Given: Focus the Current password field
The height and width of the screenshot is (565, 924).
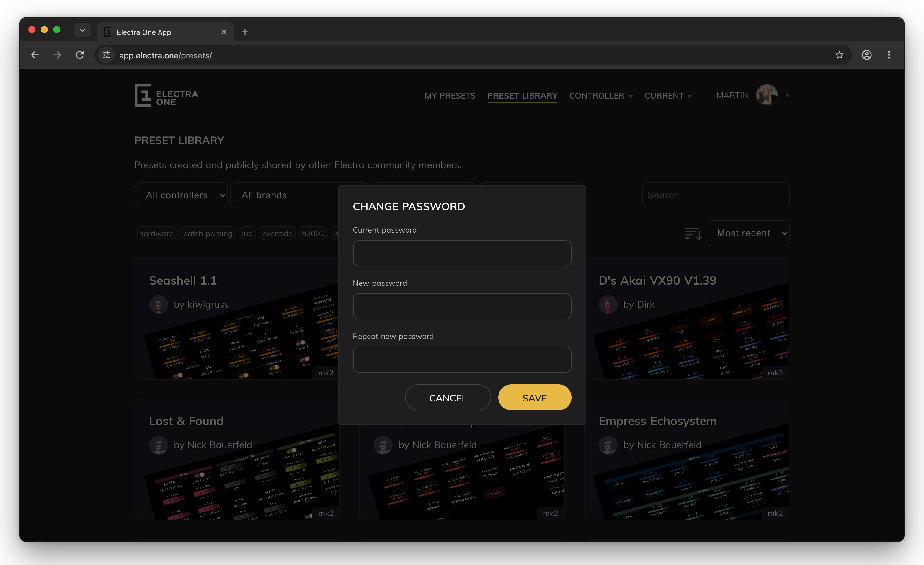Looking at the screenshot, I should (462, 254).
